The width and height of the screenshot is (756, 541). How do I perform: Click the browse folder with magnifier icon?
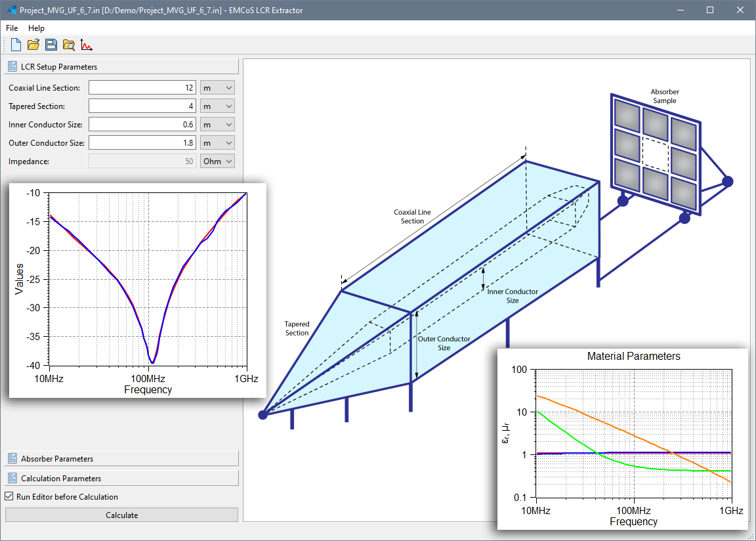[x=69, y=45]
